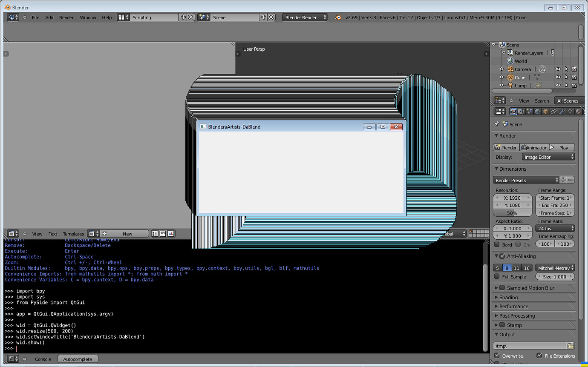Viewport: 588px width, 367px height.
Task: Toggle the Overwrite checkbox
Action: click(x=497, y=356)
